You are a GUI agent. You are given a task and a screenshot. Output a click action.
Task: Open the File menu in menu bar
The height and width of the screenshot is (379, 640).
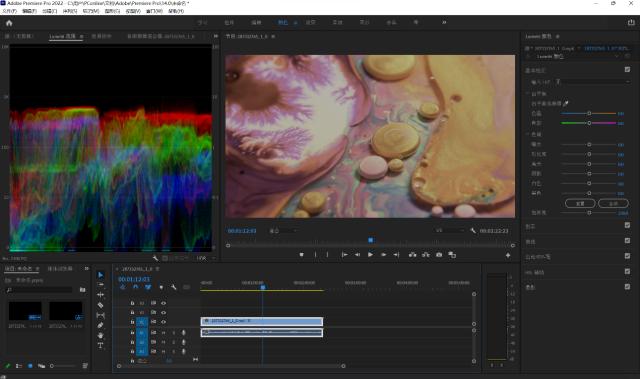[x=9, y=11]
